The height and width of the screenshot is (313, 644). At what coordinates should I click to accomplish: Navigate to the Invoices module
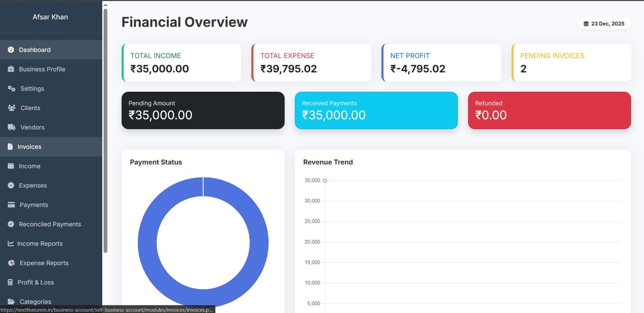51,147
